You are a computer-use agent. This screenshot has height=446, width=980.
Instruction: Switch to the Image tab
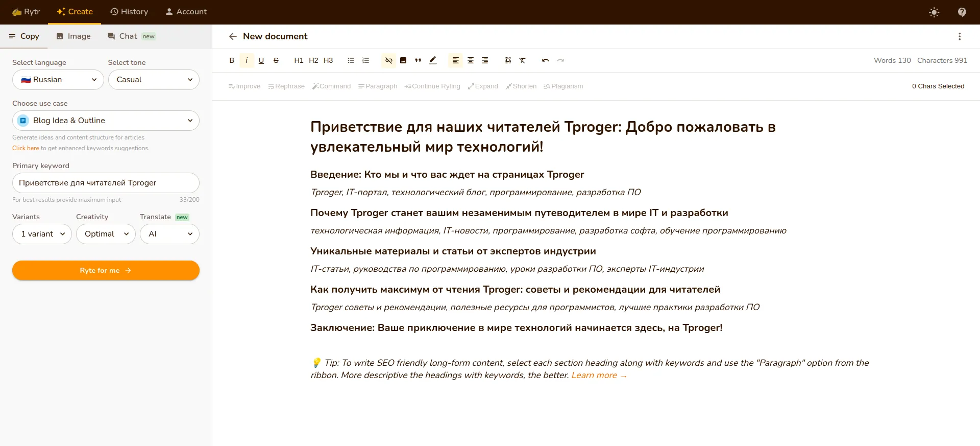[x=73, y=36]
